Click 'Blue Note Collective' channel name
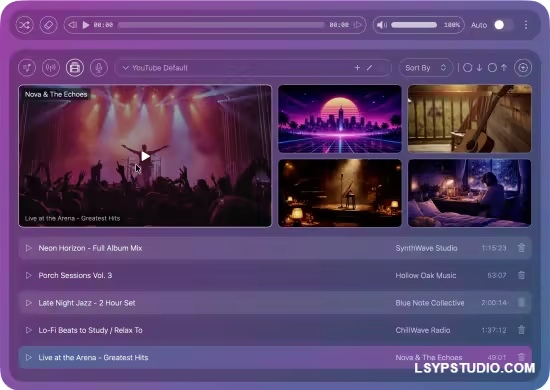 430,303
